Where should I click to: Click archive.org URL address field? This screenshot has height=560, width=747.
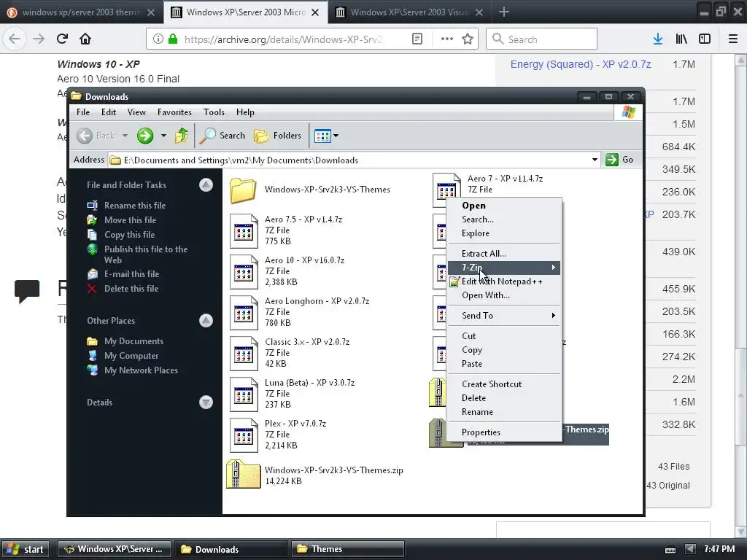click(x=282, y=39)
